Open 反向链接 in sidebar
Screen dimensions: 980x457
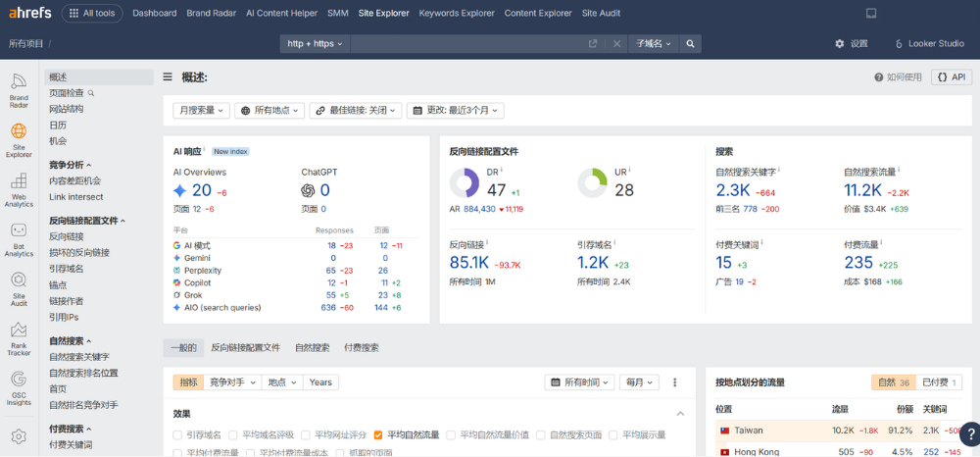pyautogui.click(x=67, y=237)
